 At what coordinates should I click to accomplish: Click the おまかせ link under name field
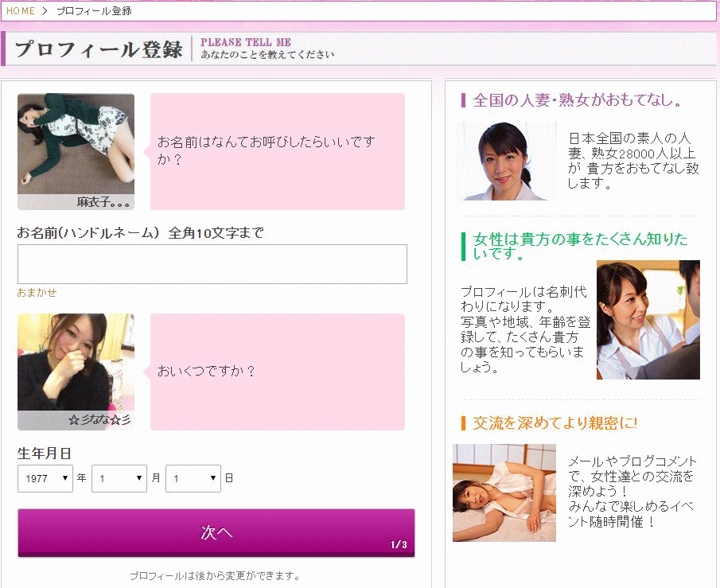(37, 293)
